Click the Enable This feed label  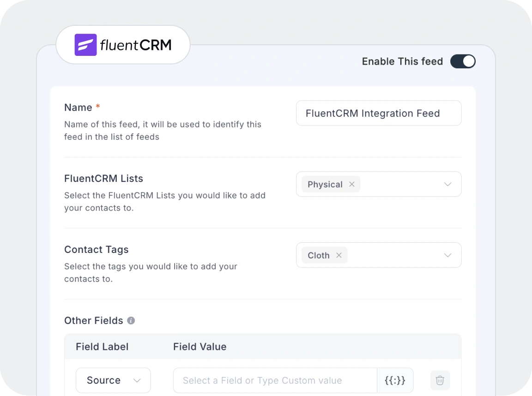click(402, 61)
